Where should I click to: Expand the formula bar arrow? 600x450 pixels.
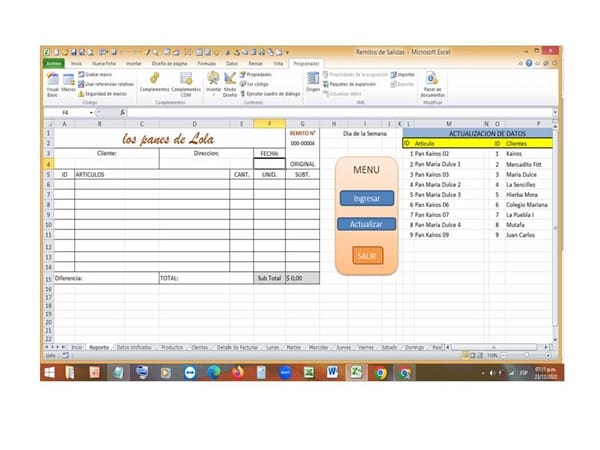click(x=554, y=112)
